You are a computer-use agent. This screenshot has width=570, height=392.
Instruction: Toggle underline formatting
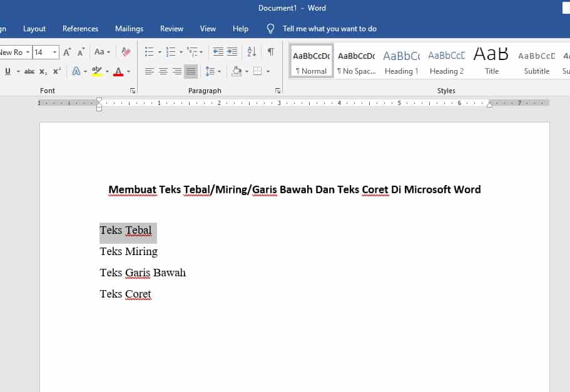(x=8, y=71)
